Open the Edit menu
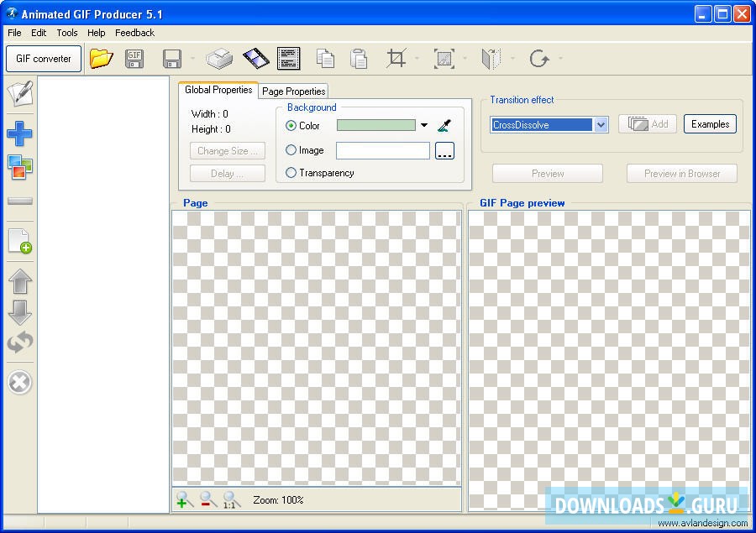 tap(39, 33)
